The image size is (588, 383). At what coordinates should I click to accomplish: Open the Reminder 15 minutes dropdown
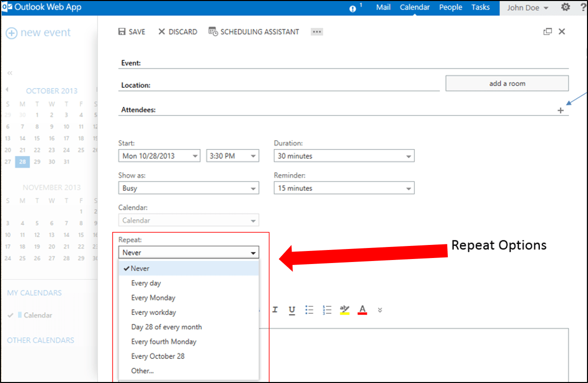click(344, 188)
